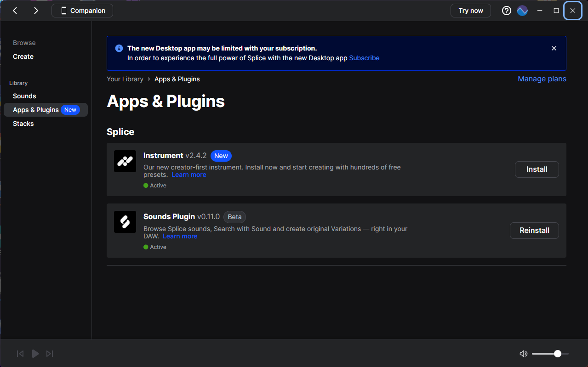Install the Instrument plugin

(x=537, y=169)
